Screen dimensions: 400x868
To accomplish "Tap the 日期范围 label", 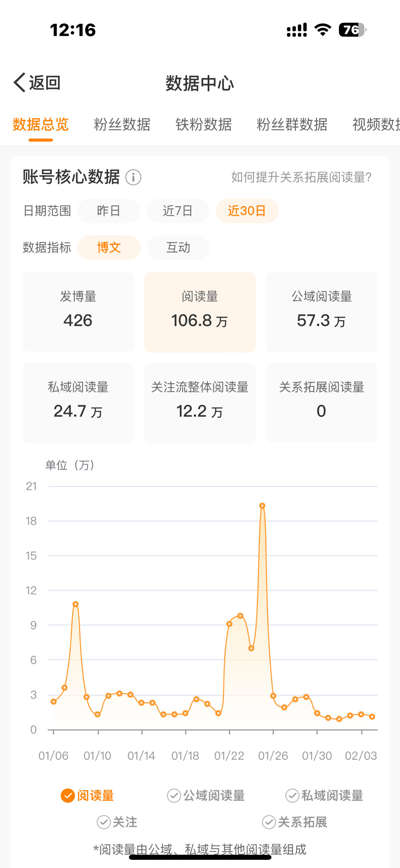I will [47, 211].
